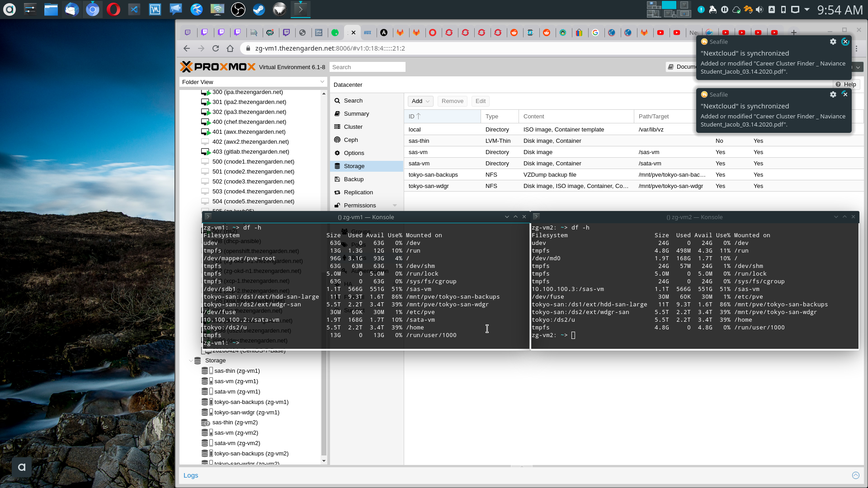The height and width of the screenshot is (488, 868).
Task: Reload the Proxmox page
Action: click(216, 48)
